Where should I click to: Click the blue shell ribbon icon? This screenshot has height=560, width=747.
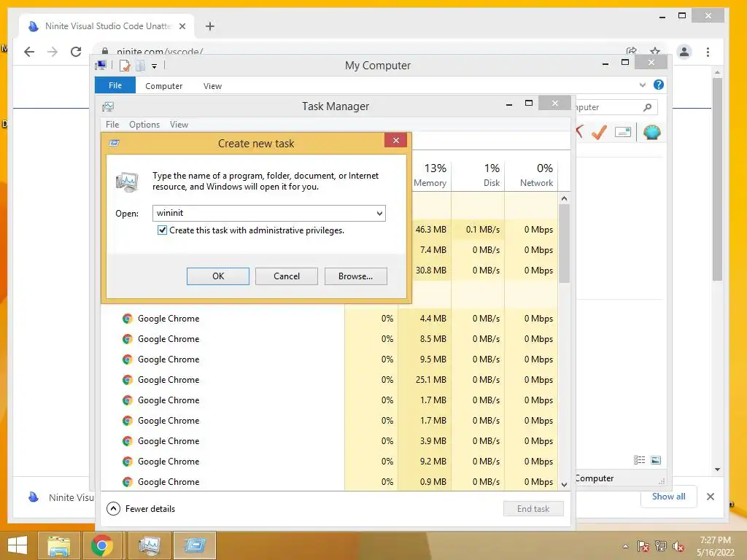pyautogui.click(x=651, y=132)
